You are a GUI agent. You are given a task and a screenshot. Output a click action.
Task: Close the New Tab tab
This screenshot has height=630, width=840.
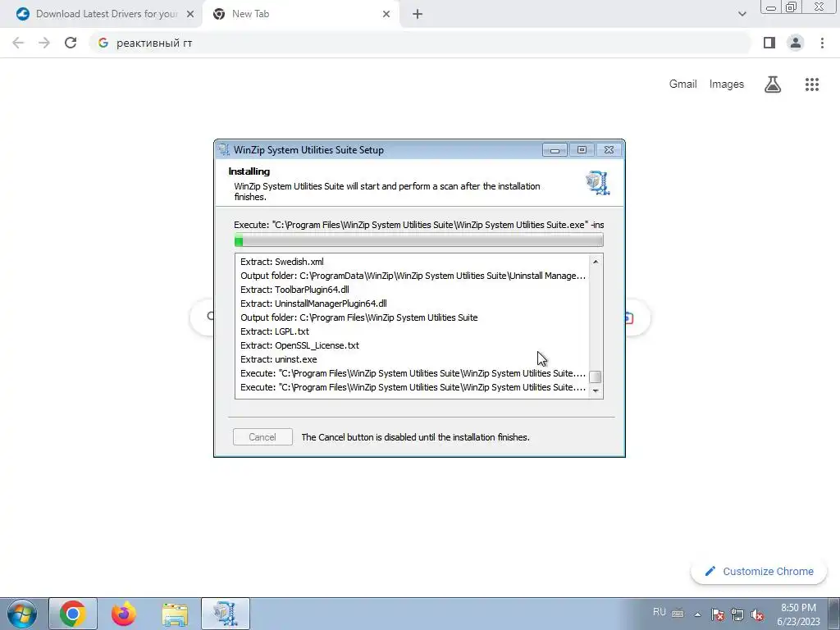tap(386, 15)
